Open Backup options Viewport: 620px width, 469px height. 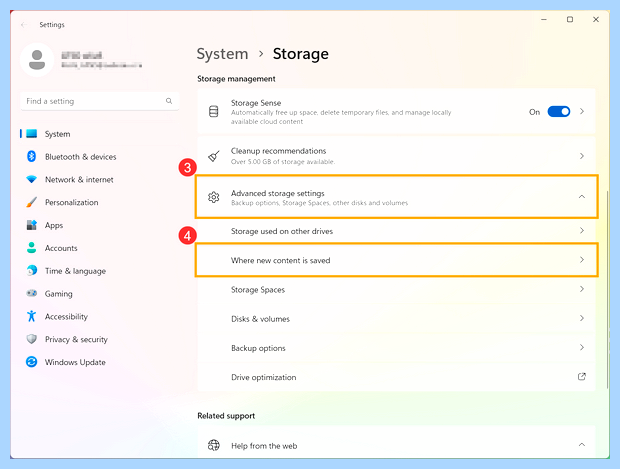[x=396, y=348]
